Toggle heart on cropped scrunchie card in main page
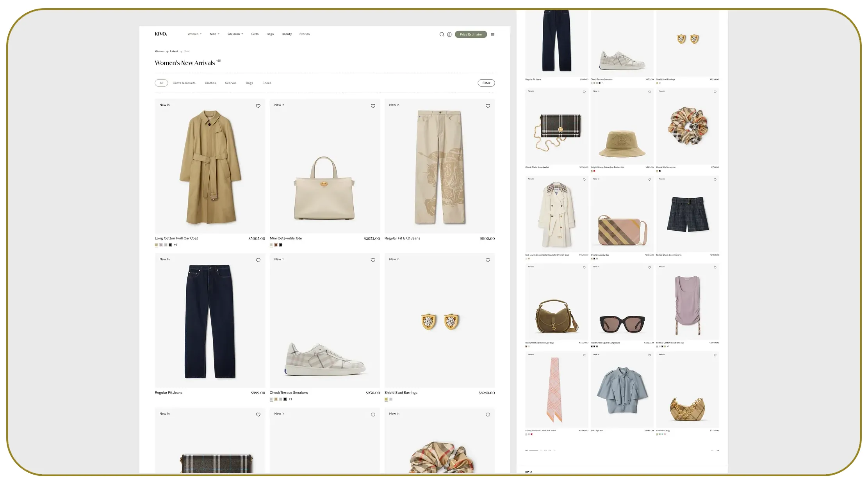Screen dimensions: 868x484 [488, 415]
